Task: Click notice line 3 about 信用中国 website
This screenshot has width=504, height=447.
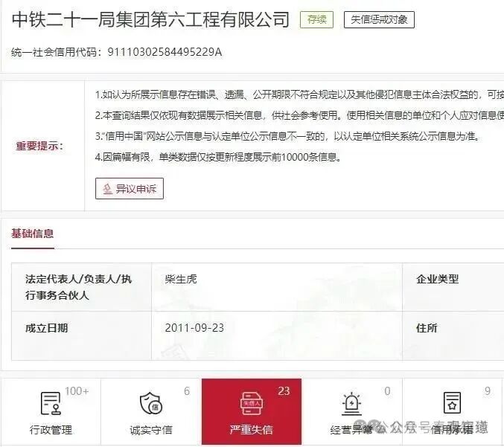Action: (288, 136)
